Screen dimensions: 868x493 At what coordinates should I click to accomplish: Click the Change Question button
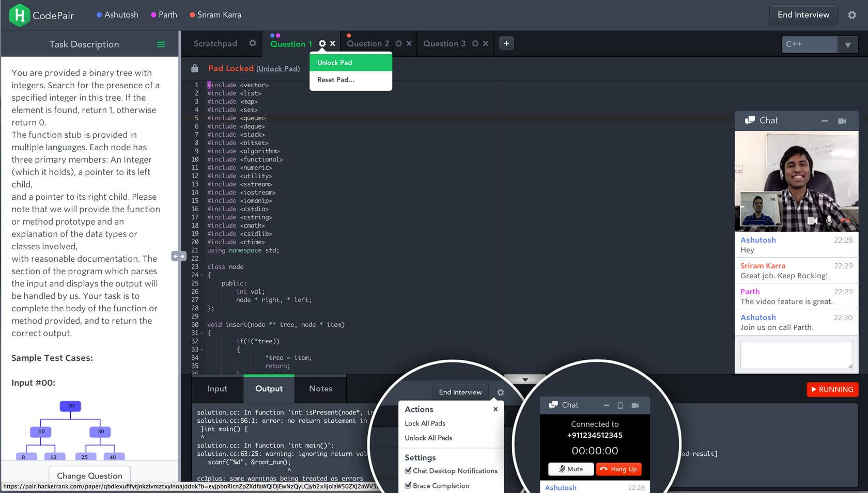(89, 475)
